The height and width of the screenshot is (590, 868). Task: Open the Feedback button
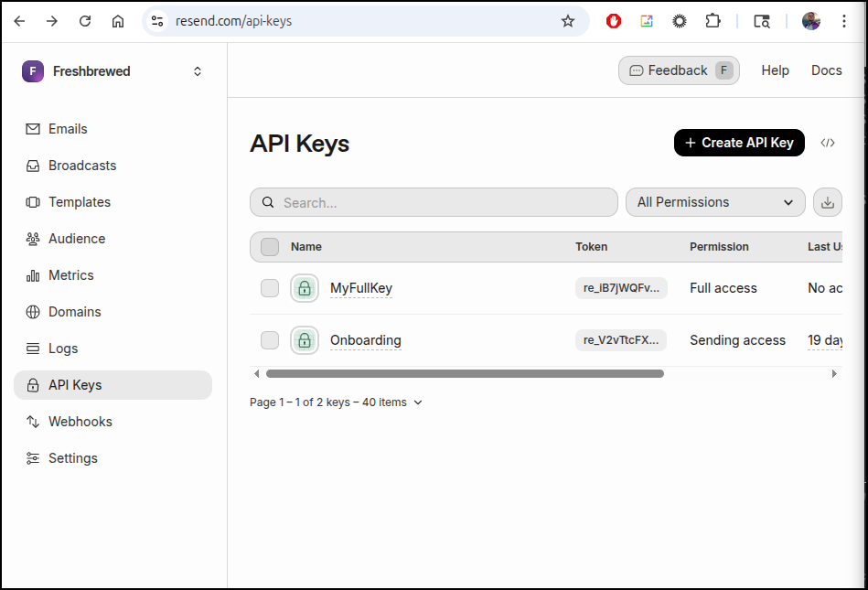(678, 70)
